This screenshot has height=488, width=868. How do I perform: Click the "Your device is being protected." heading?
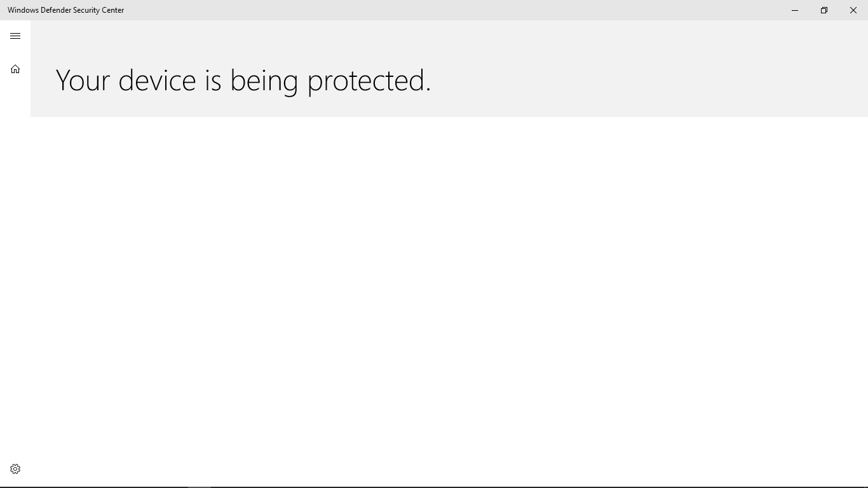click(243, 81)
